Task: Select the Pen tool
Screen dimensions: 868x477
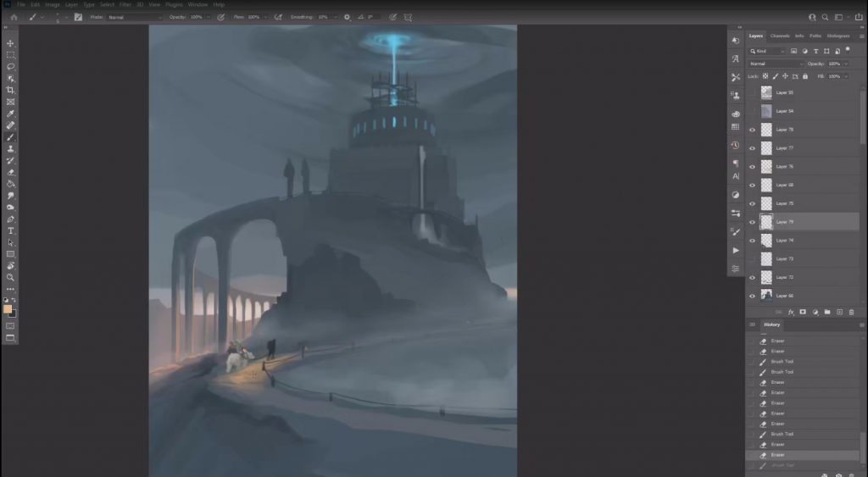Action: tap(10, 219)
